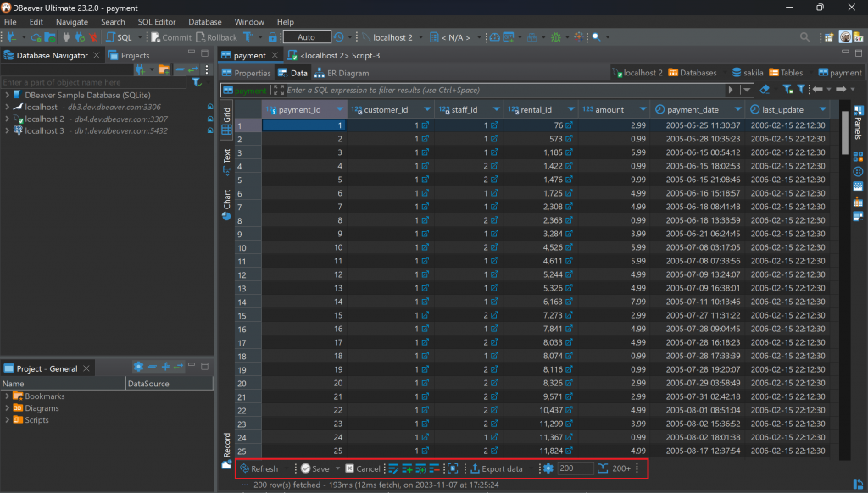Click the save filter settings funnel icon

(787, 90)
